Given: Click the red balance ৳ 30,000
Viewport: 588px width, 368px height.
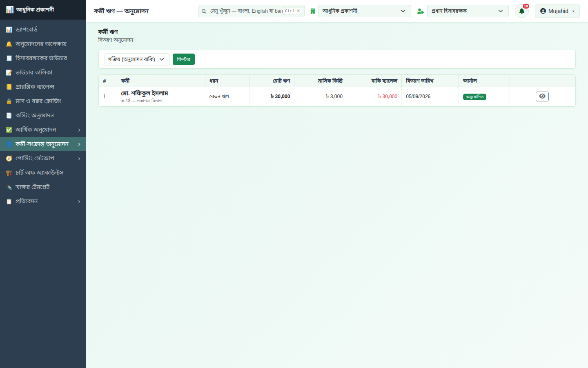Looking at the screenshot, I should tap(388, 96).
